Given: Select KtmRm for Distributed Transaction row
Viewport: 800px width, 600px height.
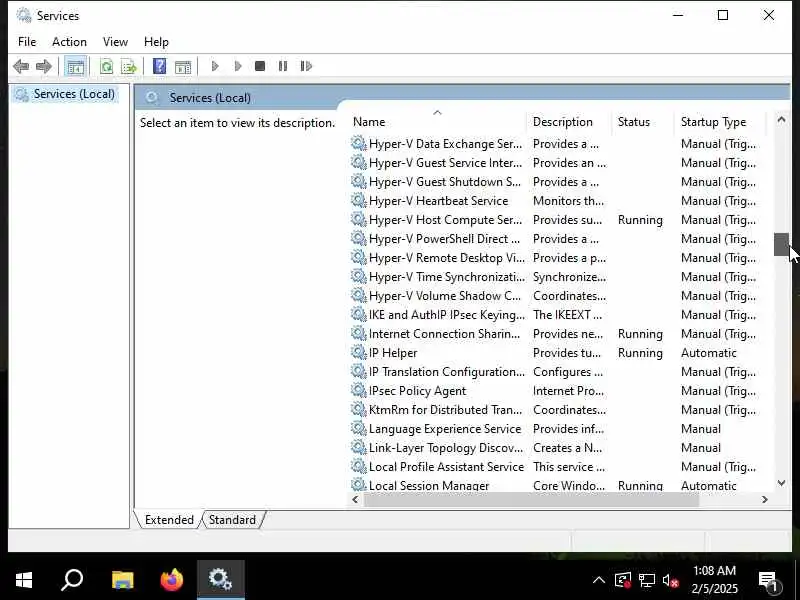Looking at the screenshot, I should [558, 410].
